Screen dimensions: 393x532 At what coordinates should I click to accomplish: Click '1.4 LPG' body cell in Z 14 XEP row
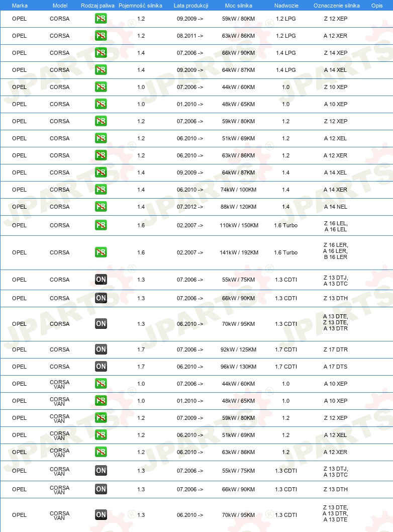[x=286, y=53]
